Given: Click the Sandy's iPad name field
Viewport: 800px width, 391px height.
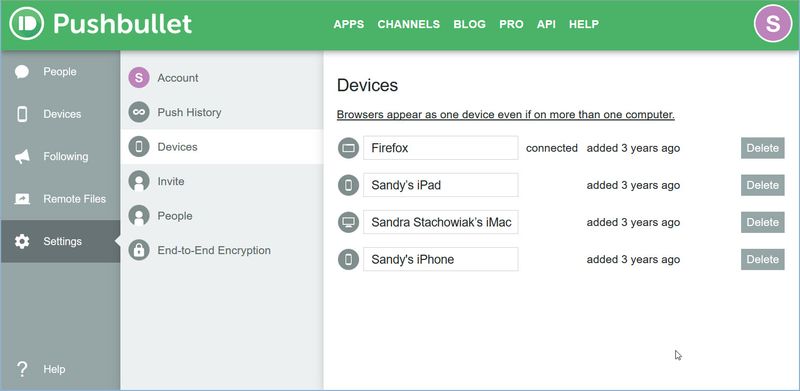Looking at the screenshot, I should [x=441, y=185].
